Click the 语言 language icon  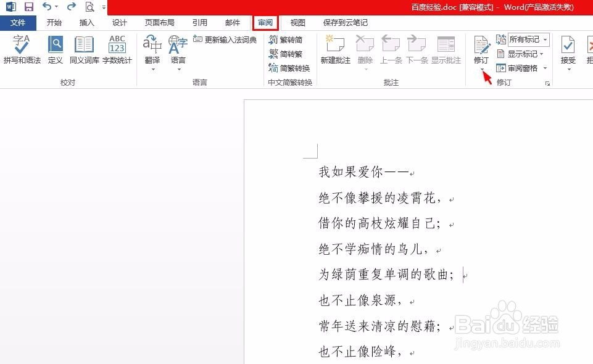(x=178, y=46)
